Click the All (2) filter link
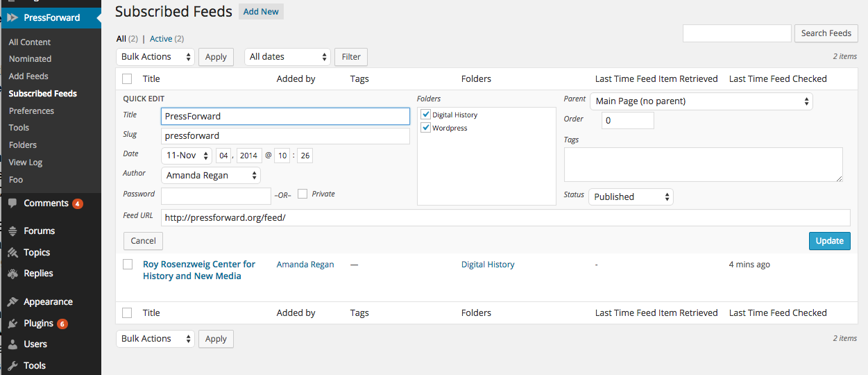Screen dimensions: 868x375 coord(127,39)
